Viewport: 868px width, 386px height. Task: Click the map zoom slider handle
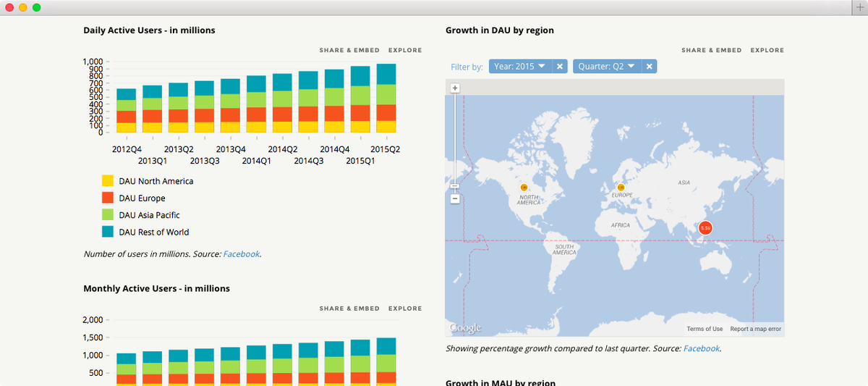pos(455,186)
